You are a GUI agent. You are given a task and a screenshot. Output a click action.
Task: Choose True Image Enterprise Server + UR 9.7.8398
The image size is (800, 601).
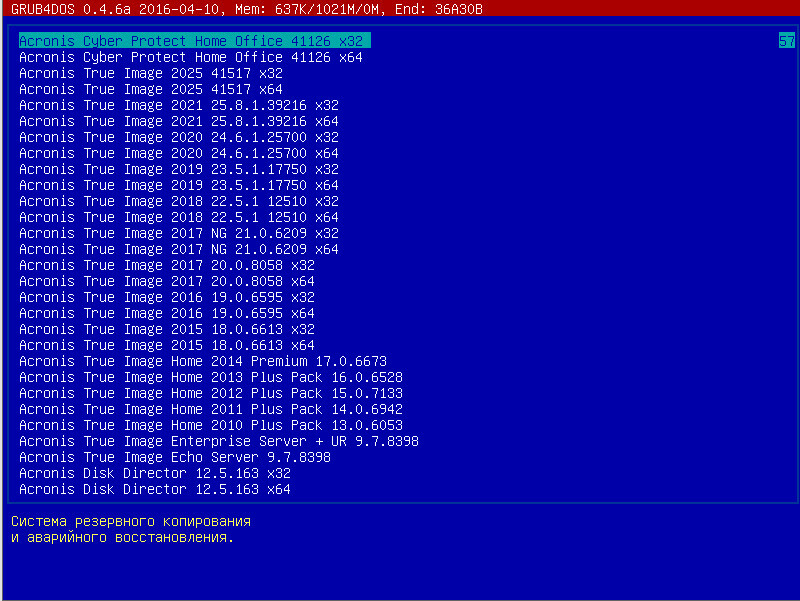pos(219,441)
